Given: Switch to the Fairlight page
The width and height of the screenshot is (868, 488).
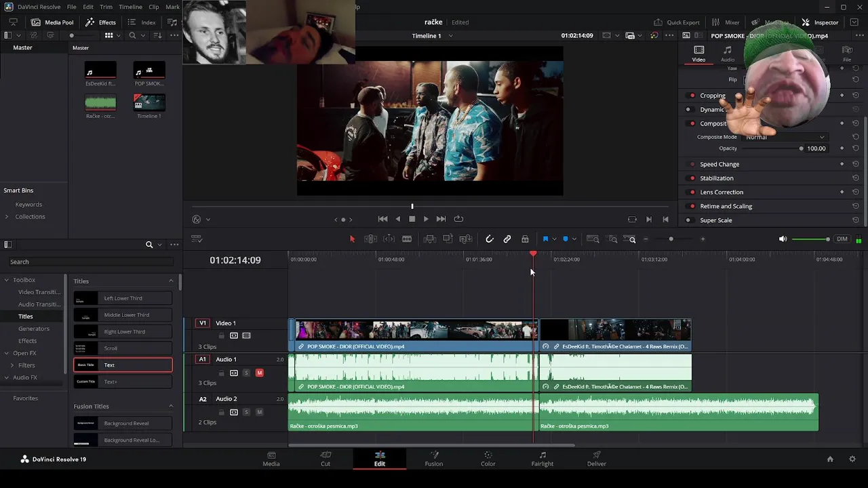Looking at the screenshot, I should pyautogui.click(x=542, y=459).
